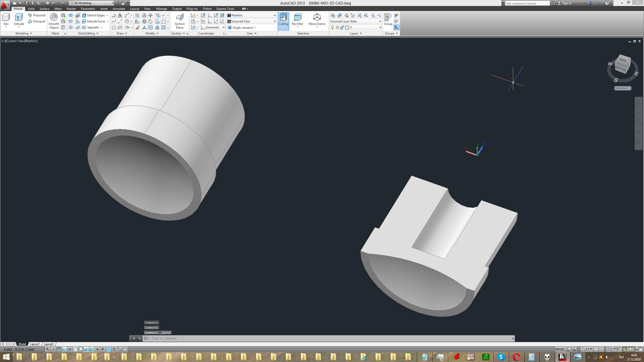Open the Unsaved Layer State dropdown

point(356,21)
